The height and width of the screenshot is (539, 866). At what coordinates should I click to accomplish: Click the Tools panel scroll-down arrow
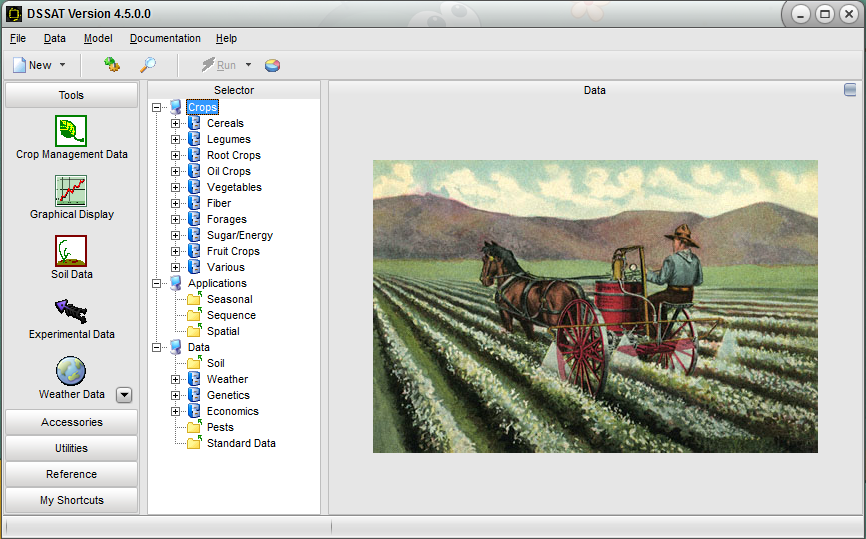[x=124, y=395]
